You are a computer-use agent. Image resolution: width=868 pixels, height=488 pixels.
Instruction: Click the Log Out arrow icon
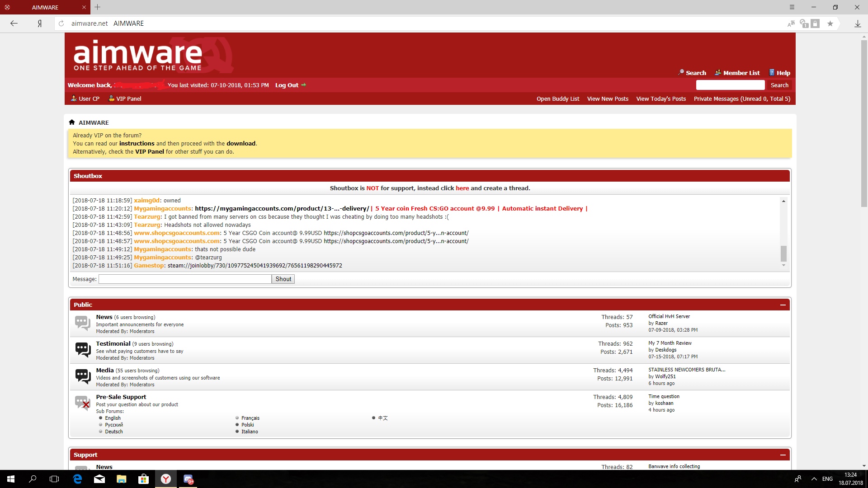click(x=303, y=85)
